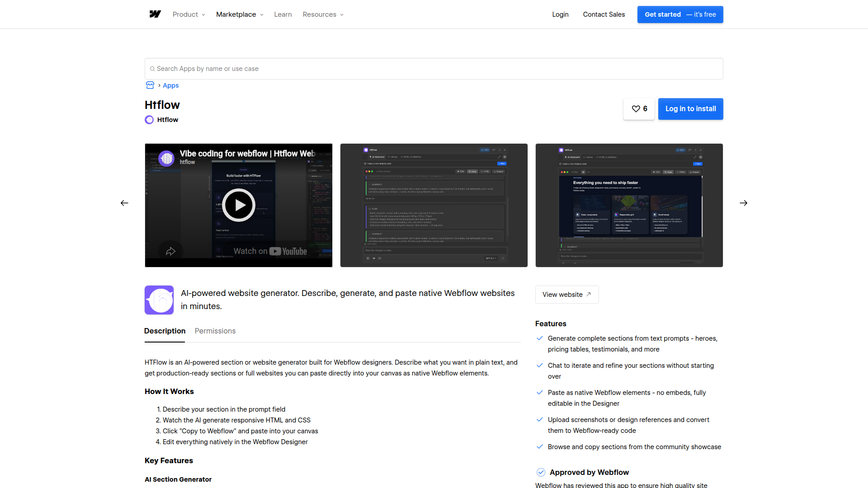Click the AI-powered website generator tagline

pos(348,300)
